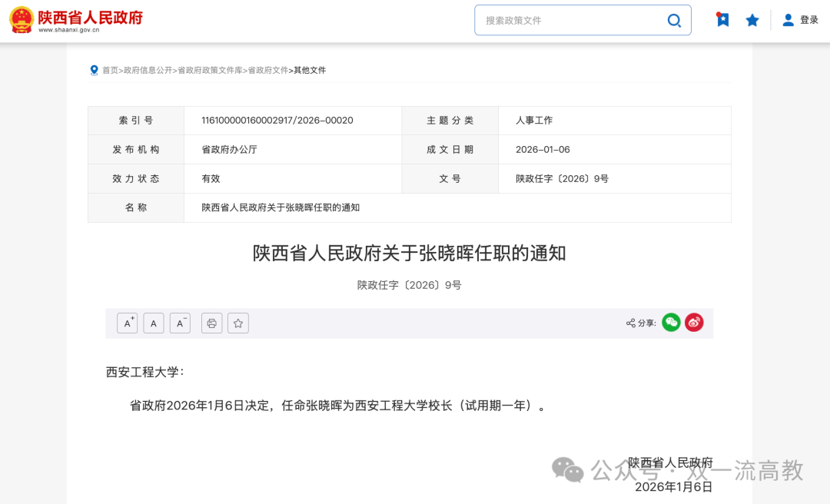This screenshot has width=830, height=504.
Task: Click the blue star favorites icon top right
Action: (x=752, y=19)
